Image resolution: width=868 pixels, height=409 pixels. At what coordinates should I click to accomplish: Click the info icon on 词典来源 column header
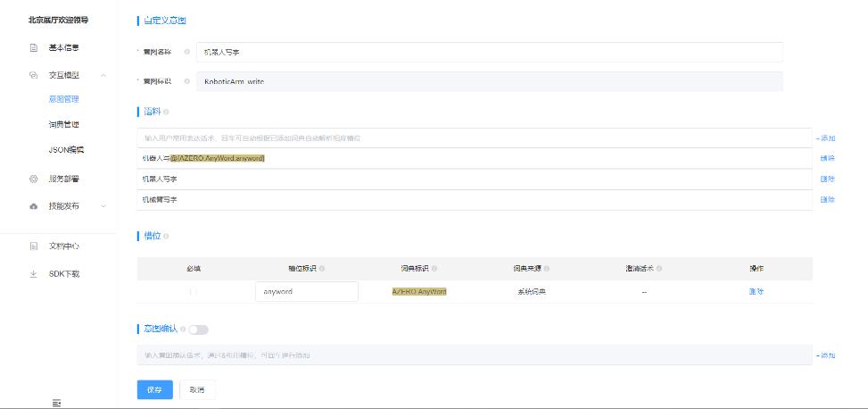546,268
